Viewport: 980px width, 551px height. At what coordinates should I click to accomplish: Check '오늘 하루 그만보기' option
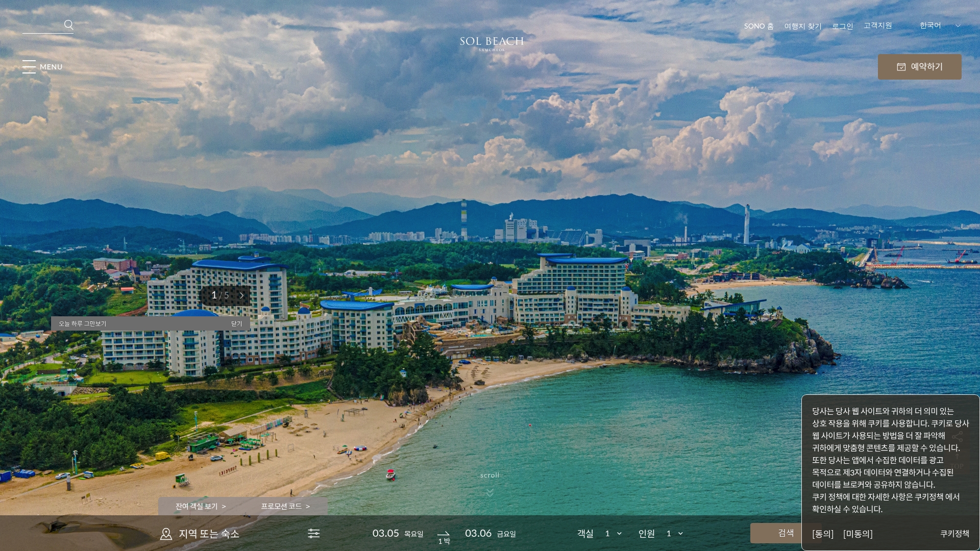pyautogui.click(x=82, y=324)
